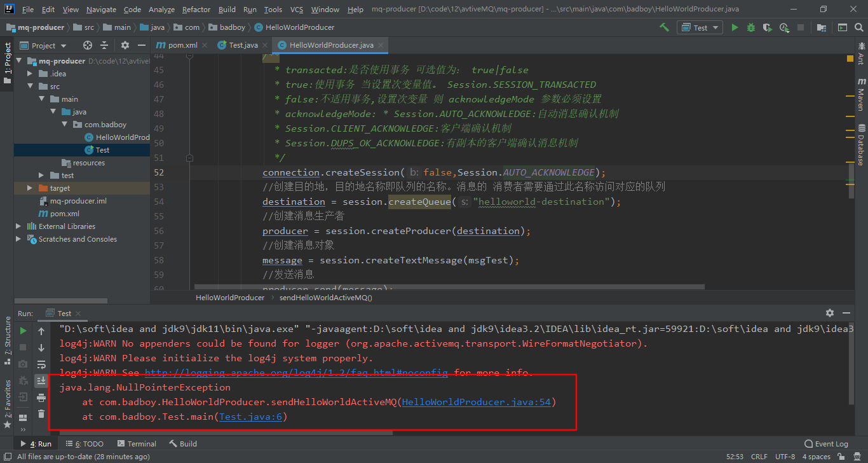The image size is (868, 463).
Task: Toggle the Favorites tool window sidebar button
Action: click(7, 405)
